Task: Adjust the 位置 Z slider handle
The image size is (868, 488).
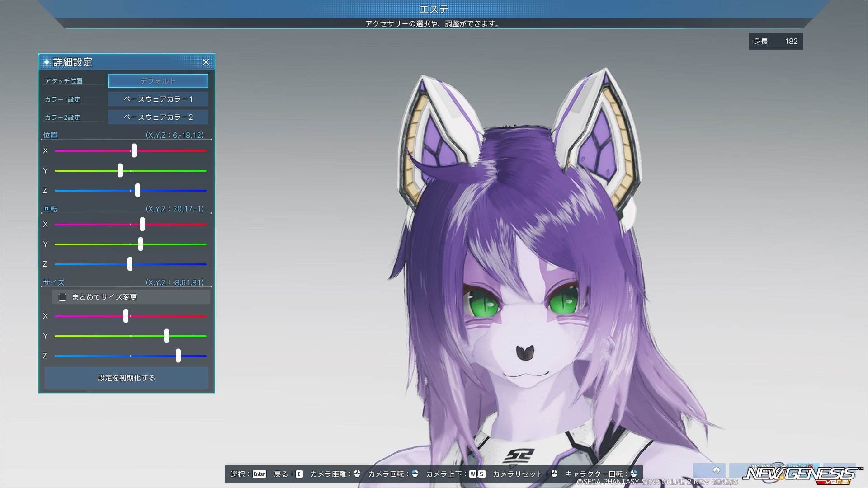Action: coord(137,190)
